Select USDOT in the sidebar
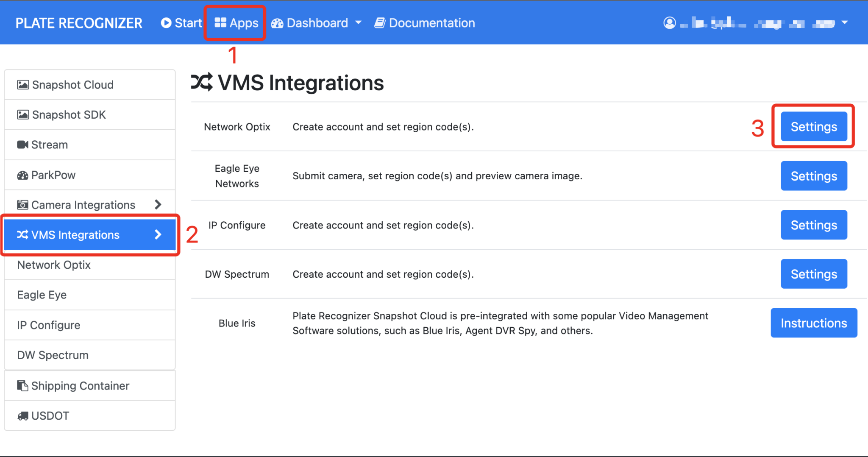 point(90,416)
